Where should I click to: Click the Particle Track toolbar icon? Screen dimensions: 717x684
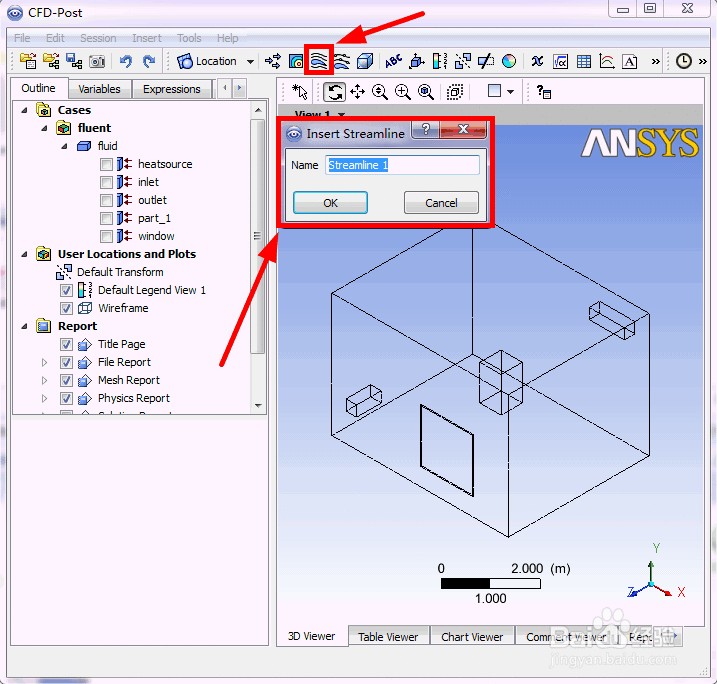point(342,61)
